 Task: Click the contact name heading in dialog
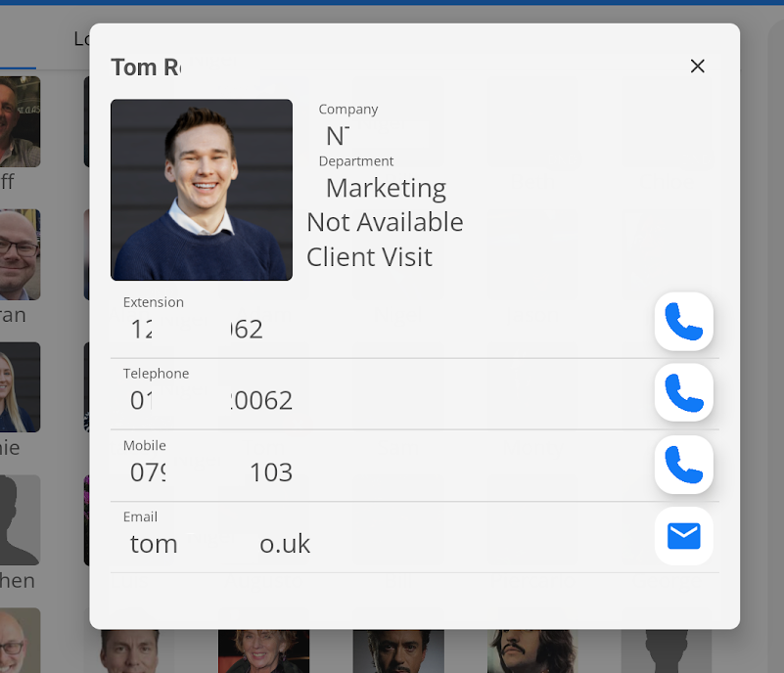point(146,67)
